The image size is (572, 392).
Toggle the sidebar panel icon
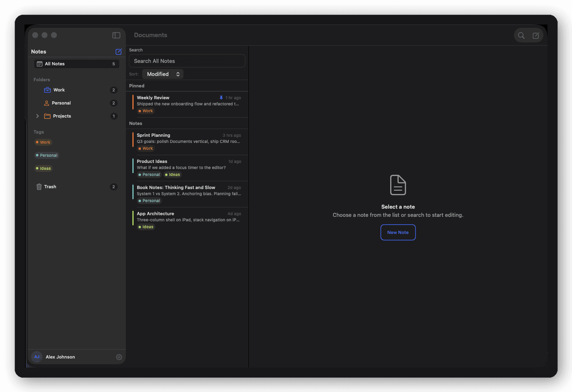coord(116,35)
